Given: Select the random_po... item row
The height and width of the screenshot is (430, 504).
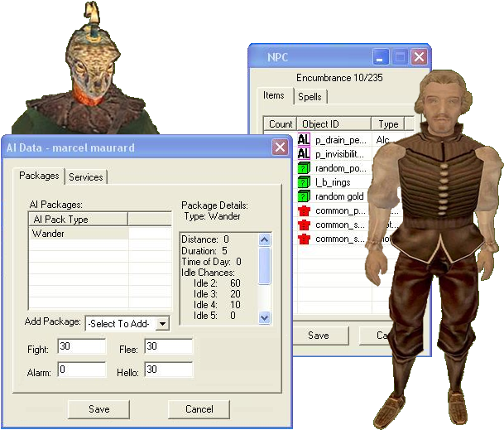Looking at the screenshot, I should click(x=334, y=168).
